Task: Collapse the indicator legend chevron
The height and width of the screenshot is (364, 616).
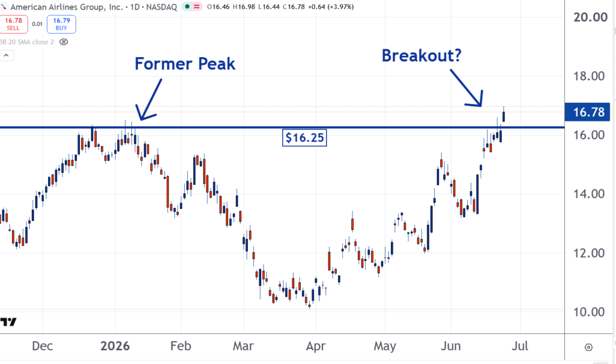Action: [x=6, y=55]
